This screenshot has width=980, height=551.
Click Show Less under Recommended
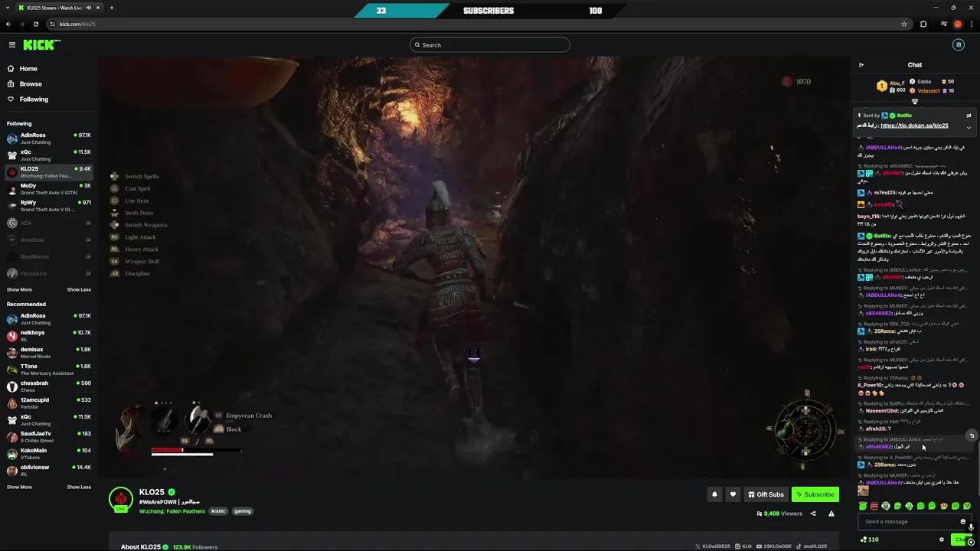click(79, 487)
